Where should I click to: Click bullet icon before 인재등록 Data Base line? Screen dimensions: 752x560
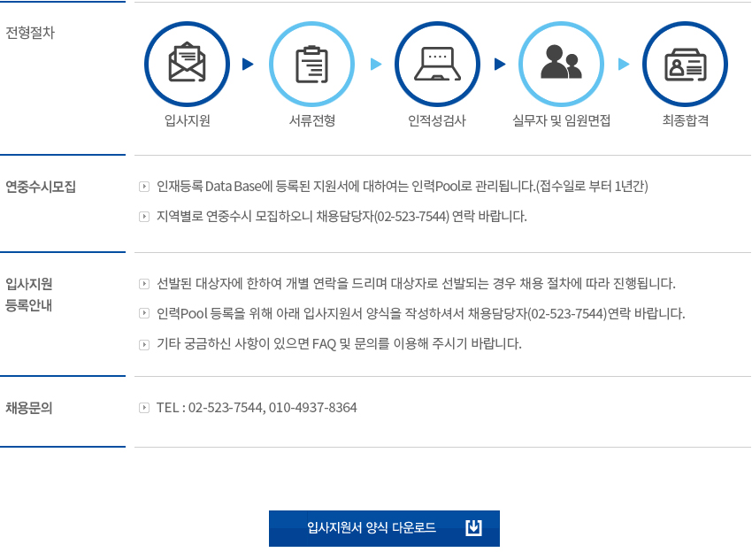tap(144, 187)
